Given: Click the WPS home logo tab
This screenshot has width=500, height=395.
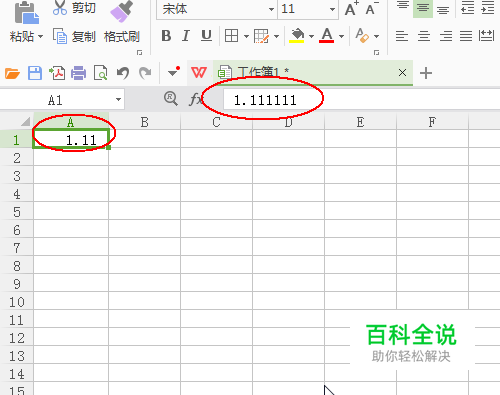Looking at the screenshot, I should pos(199,72).
